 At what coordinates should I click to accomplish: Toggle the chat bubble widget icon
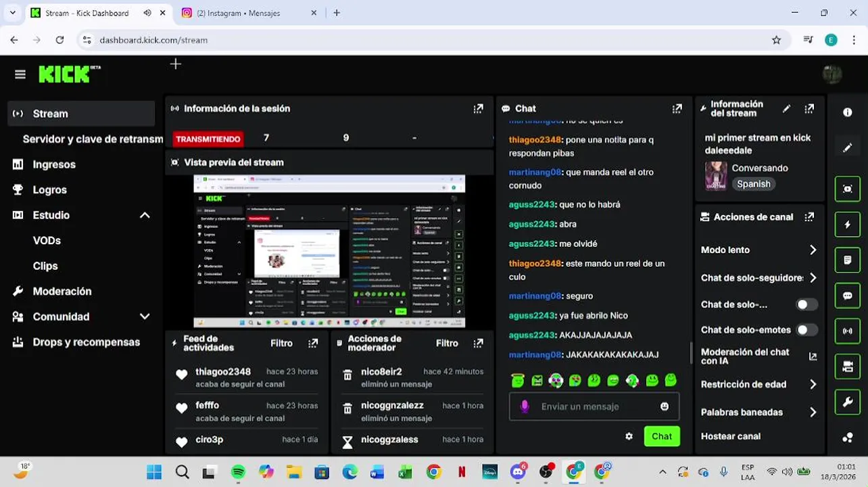pyautogui.click(x=848, y=296)
